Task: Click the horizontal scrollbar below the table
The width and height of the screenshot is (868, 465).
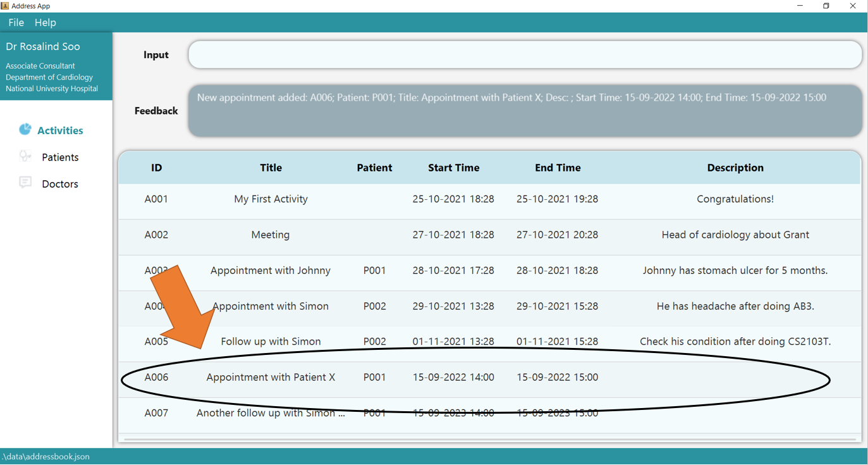Action: [489, 438]
